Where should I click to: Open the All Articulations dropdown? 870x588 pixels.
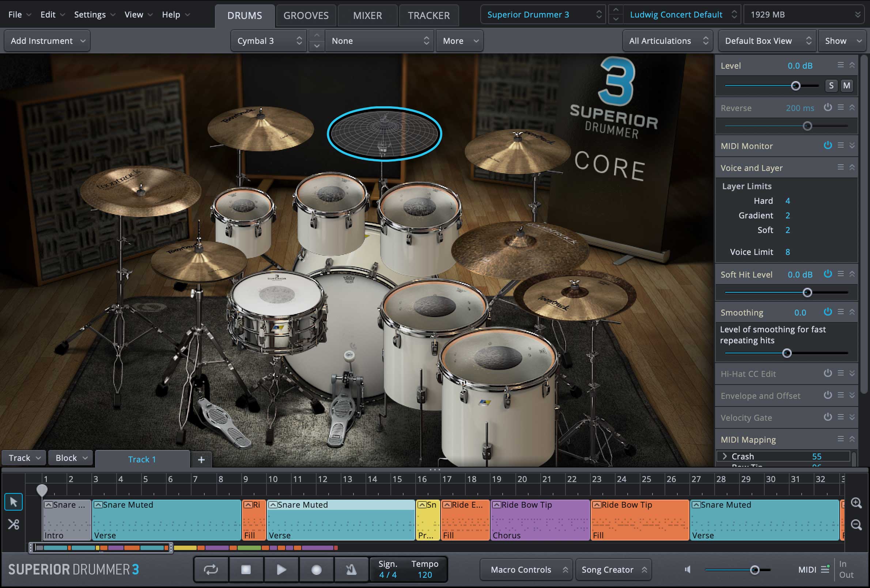pyautogui.click(x=668, y=41)
